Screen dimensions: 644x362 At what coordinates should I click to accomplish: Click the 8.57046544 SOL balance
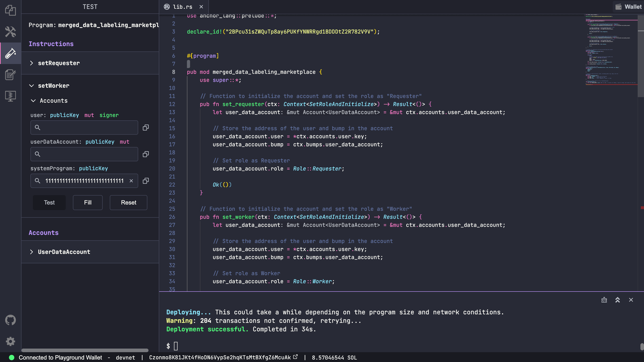pyautogui.click(x=334, y=358)
